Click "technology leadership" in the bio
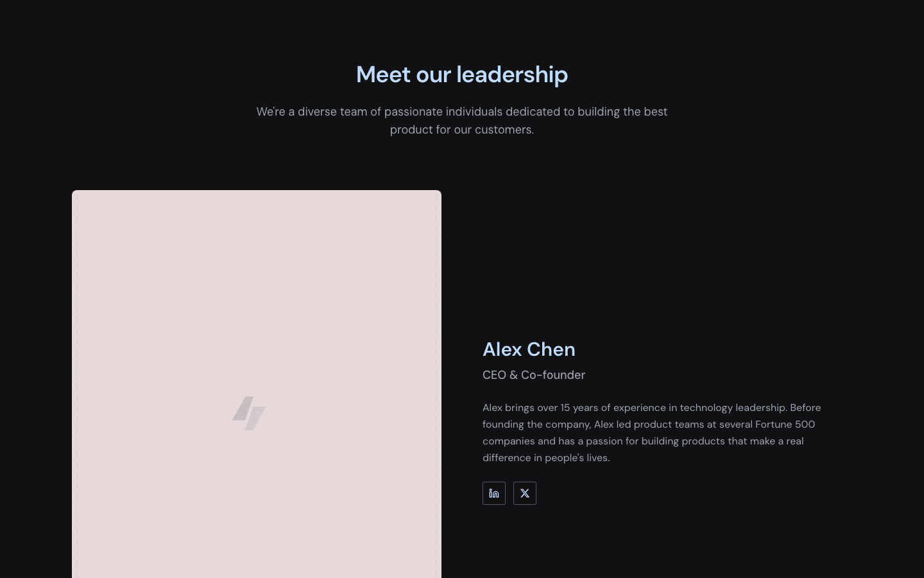 (733, 408)
